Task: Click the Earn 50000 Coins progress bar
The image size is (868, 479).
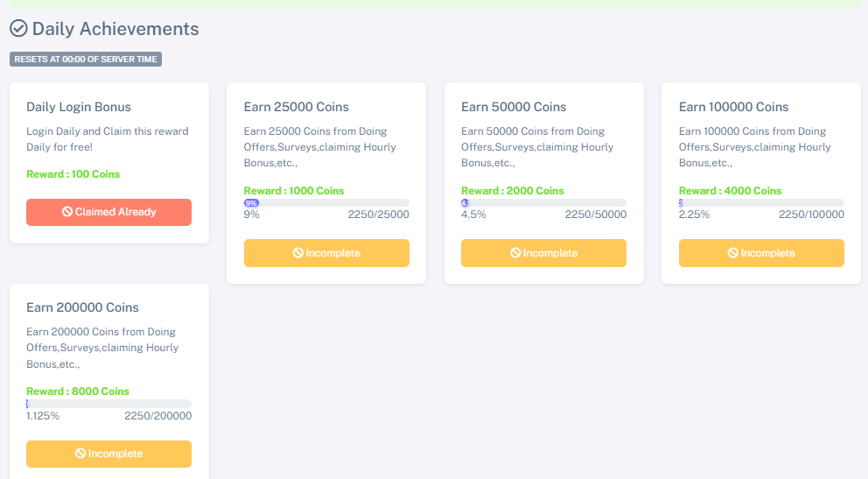Action: (543, 203)
